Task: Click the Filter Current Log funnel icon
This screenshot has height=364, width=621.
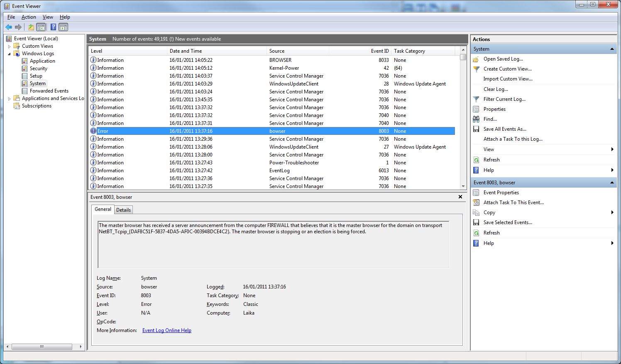Action: click(476, 99)
